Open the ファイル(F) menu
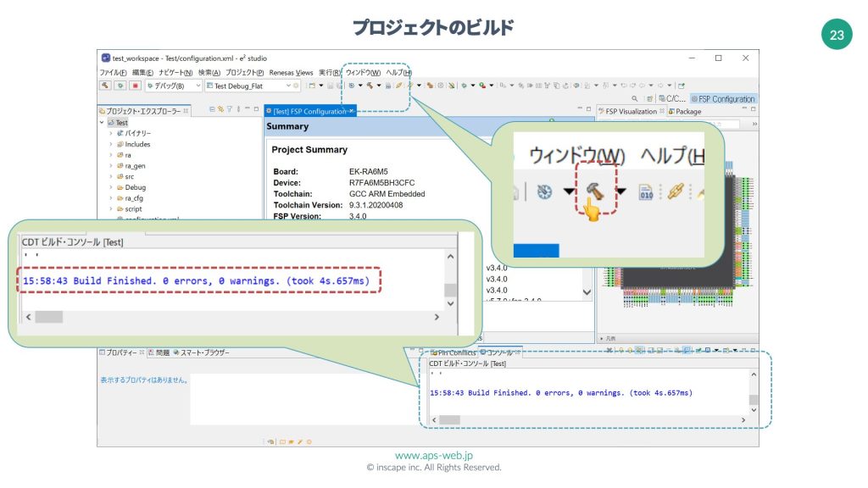 (113, 73)
